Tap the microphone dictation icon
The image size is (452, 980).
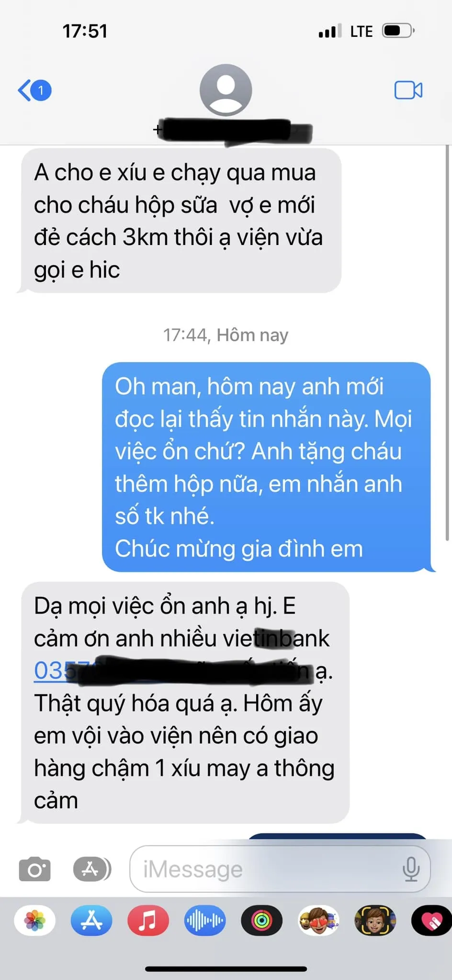[x=411, y=869]
